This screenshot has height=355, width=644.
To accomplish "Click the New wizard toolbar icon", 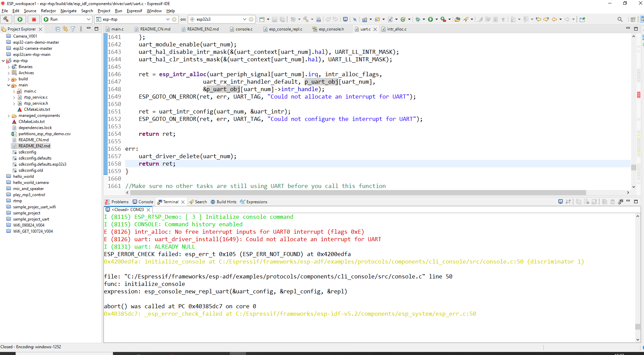I will (x=262, y=19).
